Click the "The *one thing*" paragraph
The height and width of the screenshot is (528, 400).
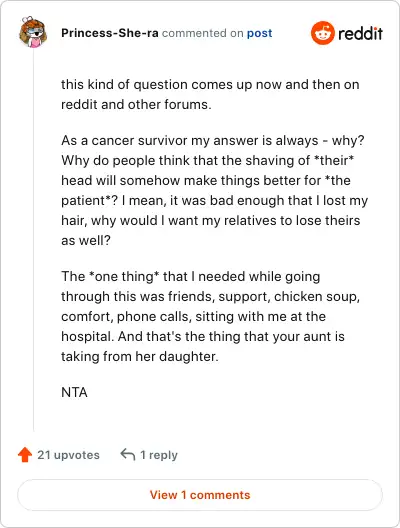(x=210, y=316)
